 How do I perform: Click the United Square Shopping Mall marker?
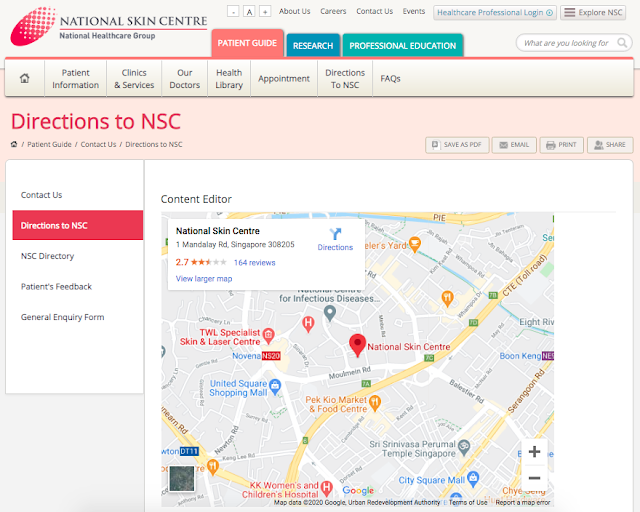point(275,386)
